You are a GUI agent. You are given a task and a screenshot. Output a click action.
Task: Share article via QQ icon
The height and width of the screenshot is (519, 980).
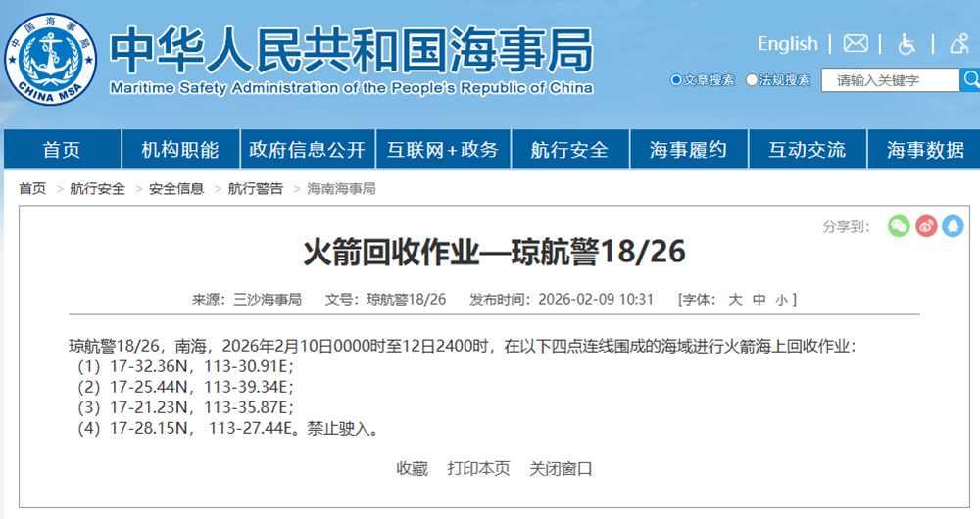coord(953,226)
